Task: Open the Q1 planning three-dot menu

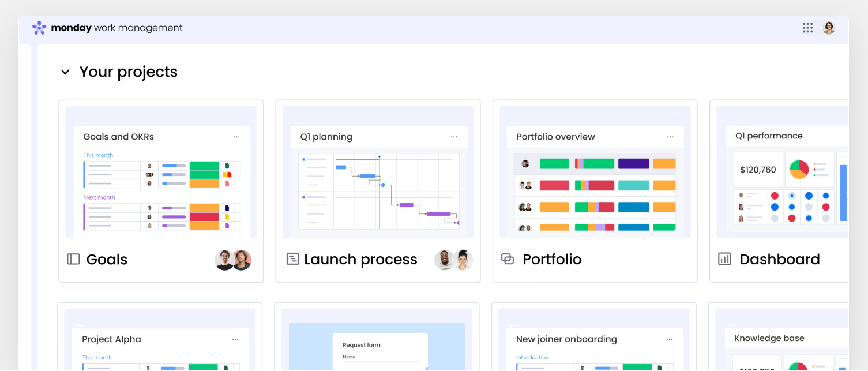Action: click(454, 137)
